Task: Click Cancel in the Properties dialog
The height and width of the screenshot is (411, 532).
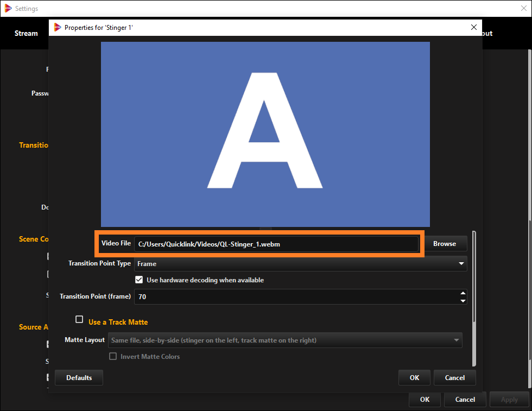Action: 455,377
